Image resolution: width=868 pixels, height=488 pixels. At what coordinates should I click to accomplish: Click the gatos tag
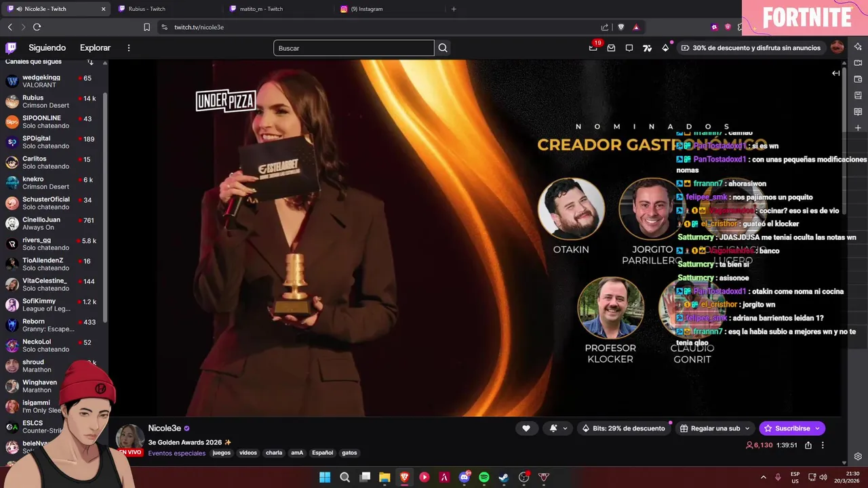349,453
